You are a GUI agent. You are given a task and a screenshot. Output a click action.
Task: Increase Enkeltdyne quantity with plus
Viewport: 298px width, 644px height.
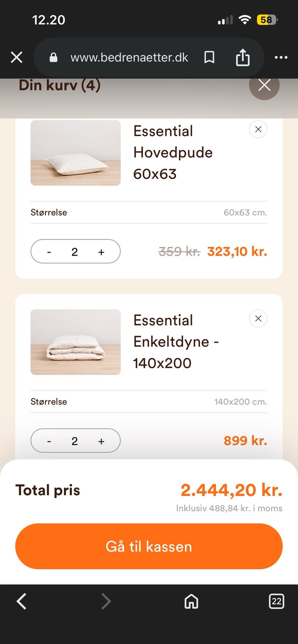tap(101, 441)
